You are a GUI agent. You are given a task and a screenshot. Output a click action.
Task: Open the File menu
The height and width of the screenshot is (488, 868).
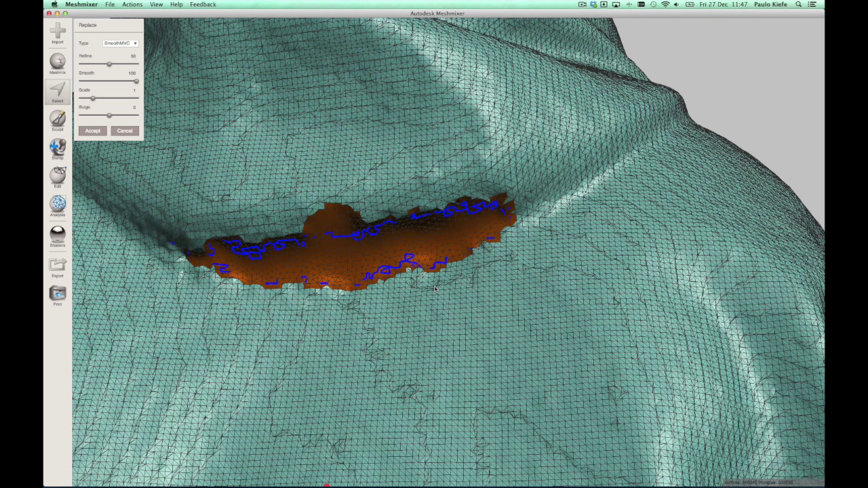click(x=110, y=4)
